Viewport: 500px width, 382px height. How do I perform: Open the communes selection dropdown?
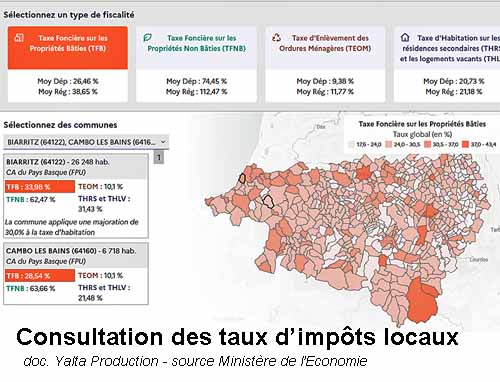86,142
